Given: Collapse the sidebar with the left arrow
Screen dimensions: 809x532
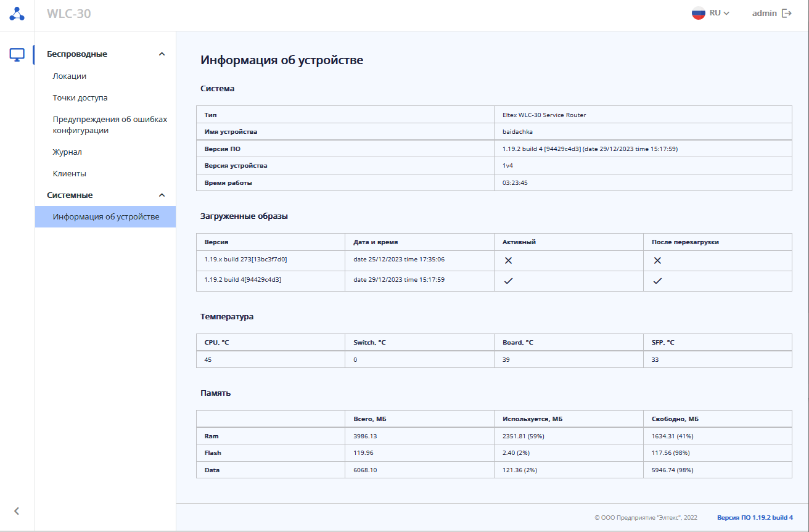Looking at the screenshot, I should point(17,510).
